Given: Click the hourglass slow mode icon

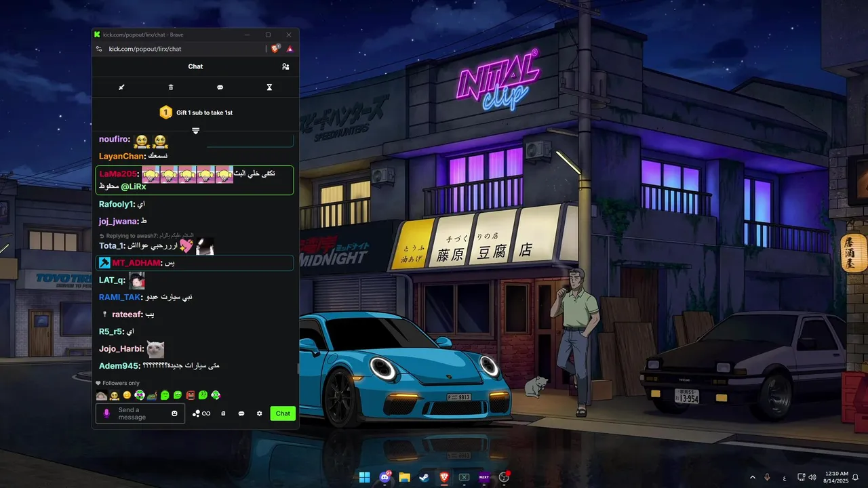Looking at the screenshot, I should click(269, 87).
